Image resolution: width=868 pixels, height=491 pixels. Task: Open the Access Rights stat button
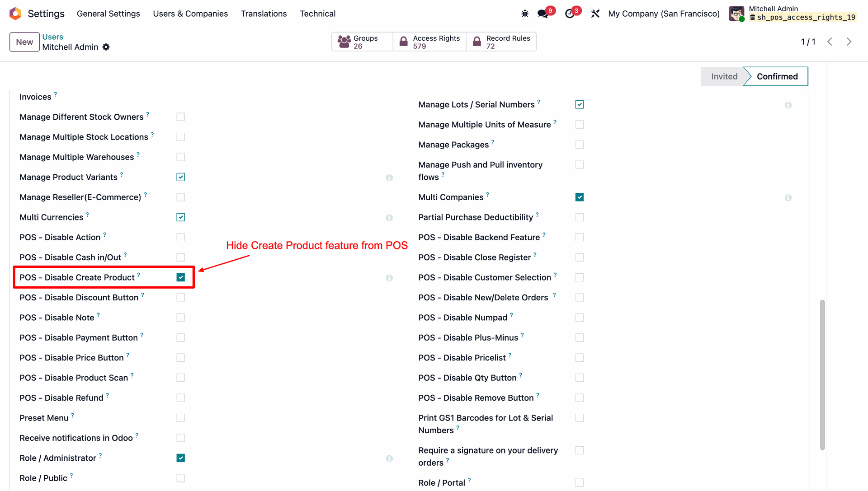click(x=429, y=42)
